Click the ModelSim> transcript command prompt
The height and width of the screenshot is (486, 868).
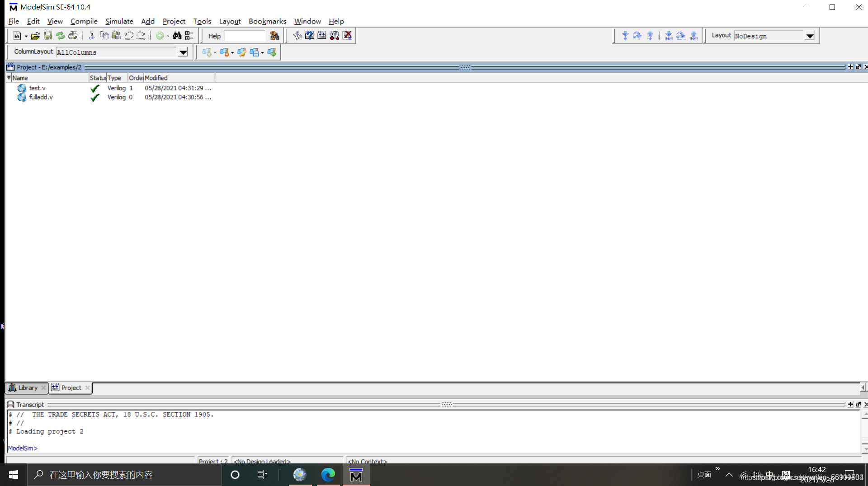pyautogui.click(x=23, y=448)
